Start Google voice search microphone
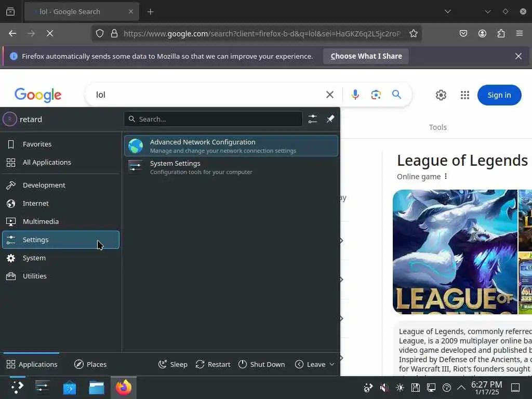The width and height of the screenshot is (532, 399). tap(355, 95)
